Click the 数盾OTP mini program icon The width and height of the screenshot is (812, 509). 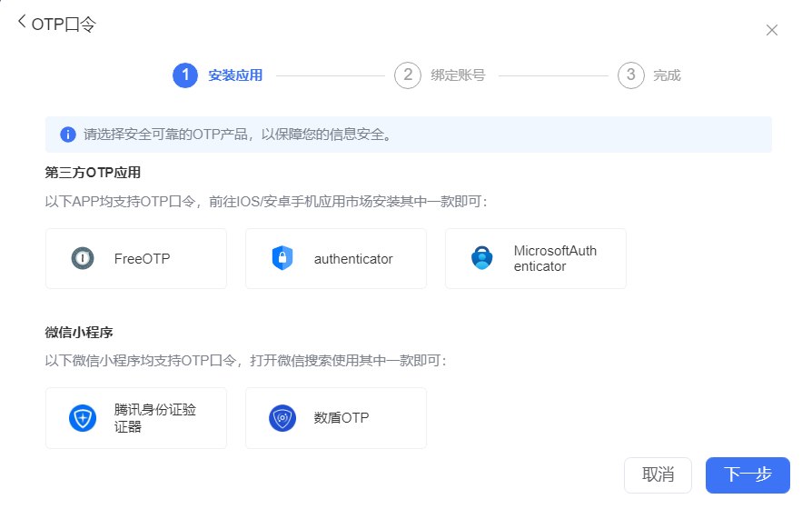pos(282,418)
